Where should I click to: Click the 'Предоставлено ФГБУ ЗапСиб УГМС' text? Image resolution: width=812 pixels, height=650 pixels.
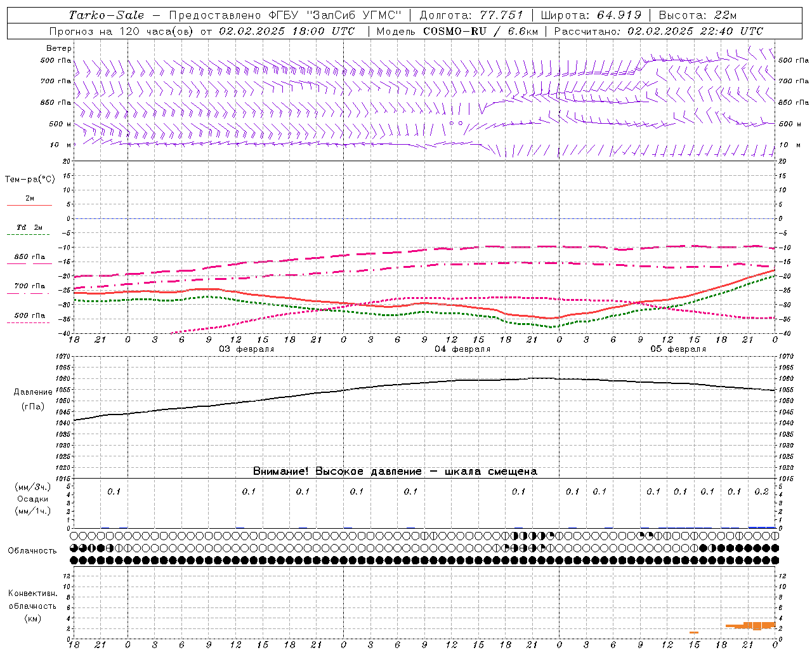point(285,15)
